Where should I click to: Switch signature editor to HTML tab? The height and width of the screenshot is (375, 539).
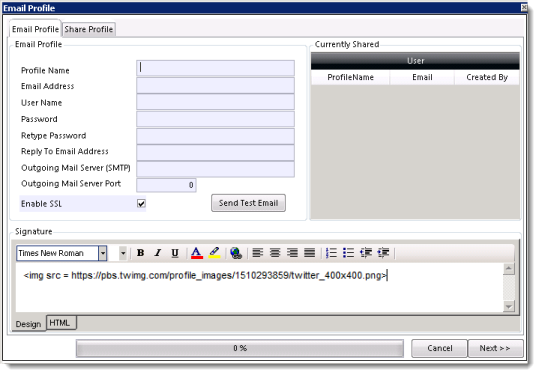60,323
